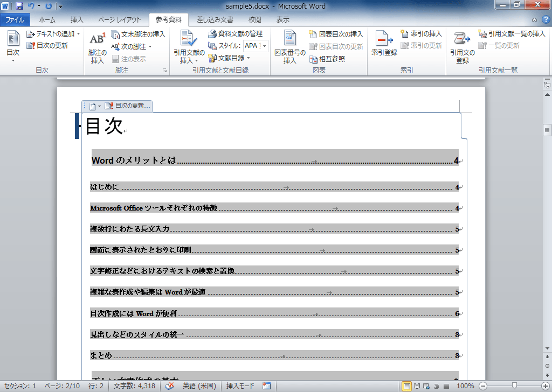The image size is (552, 392).
Task: Click ページ: 2/10 in the status bar
Action: [x=62, y=386]
